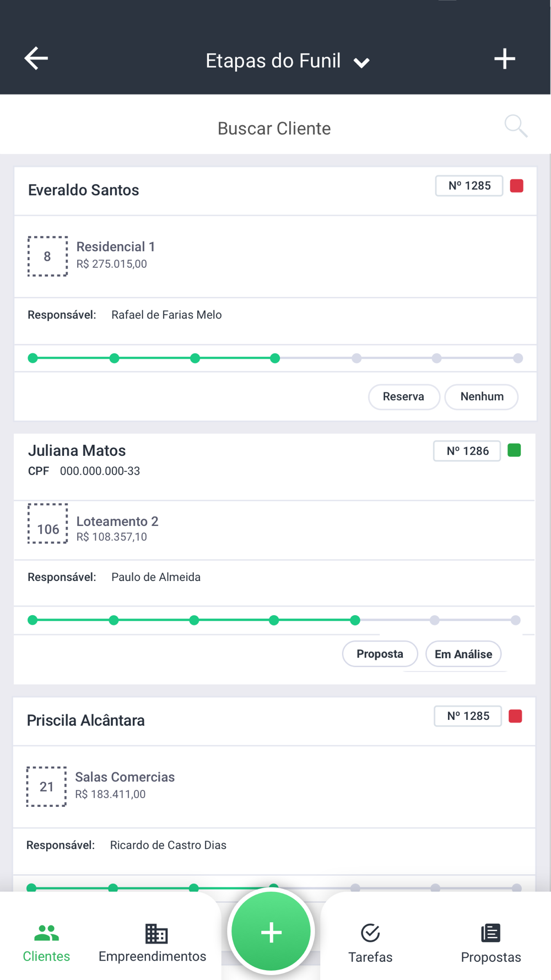The width and height of the screenshot is (551, 980).
Task: Select the Loteamento 2 unit box 106
Action: pyautogui.click(x=48, y=524)
